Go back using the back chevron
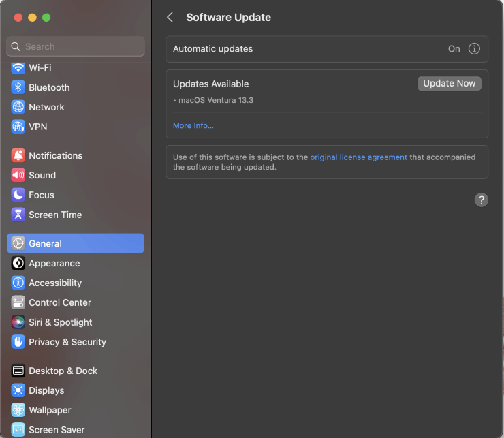 tap(170, 18)
